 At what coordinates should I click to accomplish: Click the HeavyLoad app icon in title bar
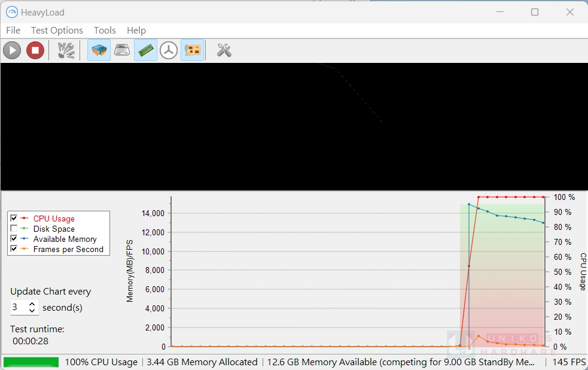tap(11, 13)
